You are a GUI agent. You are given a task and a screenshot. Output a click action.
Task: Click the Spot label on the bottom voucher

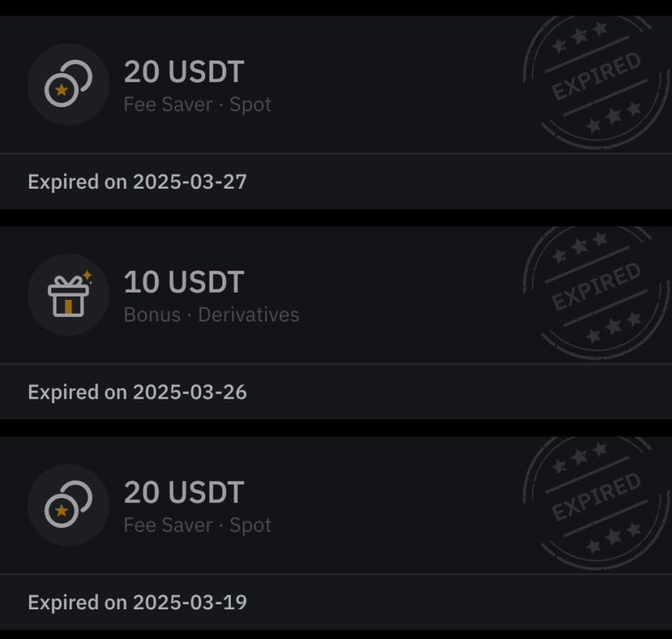pyautogui.click(x=251, y=525)
